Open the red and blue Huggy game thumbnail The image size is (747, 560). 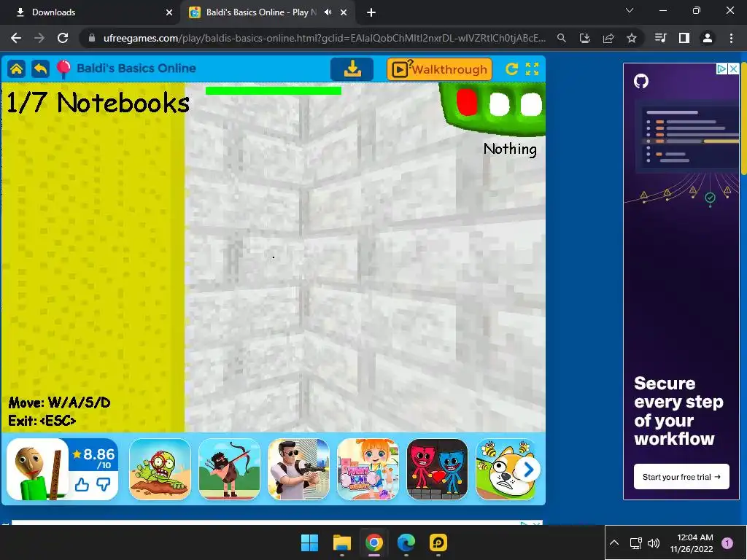[x=438, y=469]
